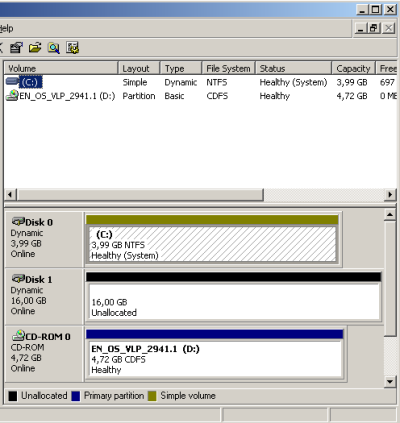Screen dimensions: 400x423
Task: Open the Help menu
Action: coord(6,28)
